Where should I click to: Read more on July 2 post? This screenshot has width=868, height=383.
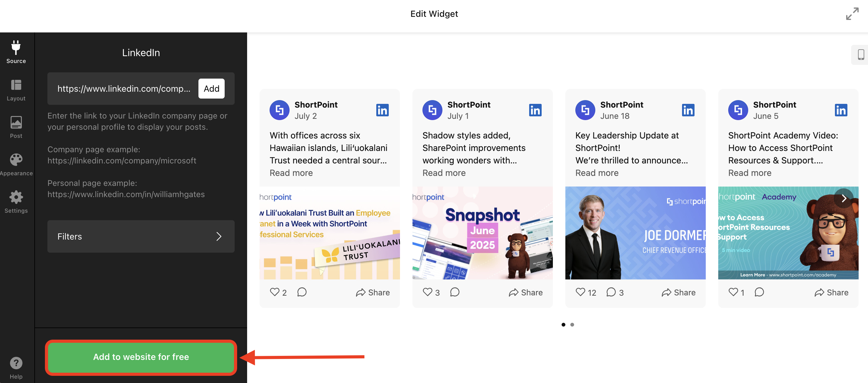tap(291, 173)
